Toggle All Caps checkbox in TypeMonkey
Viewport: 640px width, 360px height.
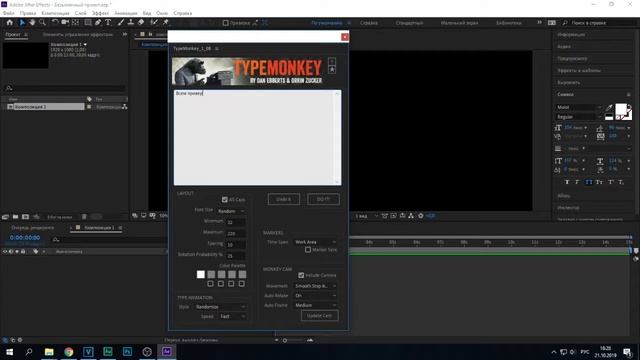(224, 200)
